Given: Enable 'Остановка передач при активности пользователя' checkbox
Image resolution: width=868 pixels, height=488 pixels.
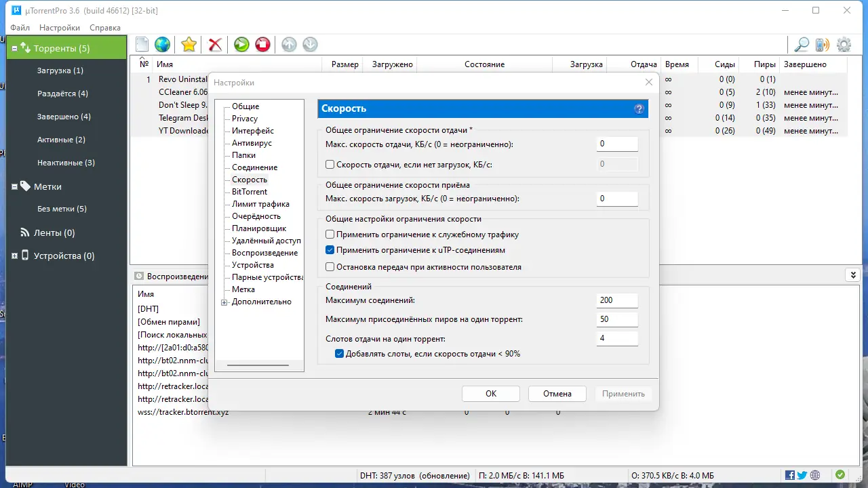Looking at the screenshot, I should 330,267.
